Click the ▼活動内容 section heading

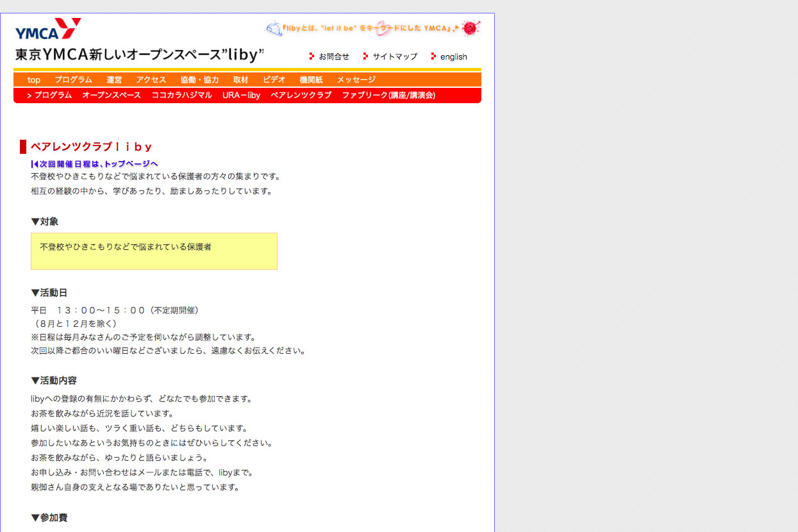(x=54, y=381)
